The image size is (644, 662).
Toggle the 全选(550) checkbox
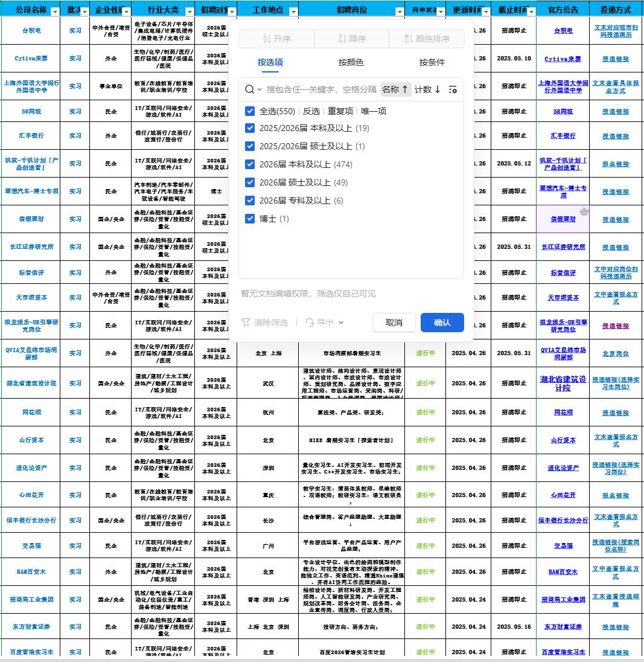(x=250, y=111)
